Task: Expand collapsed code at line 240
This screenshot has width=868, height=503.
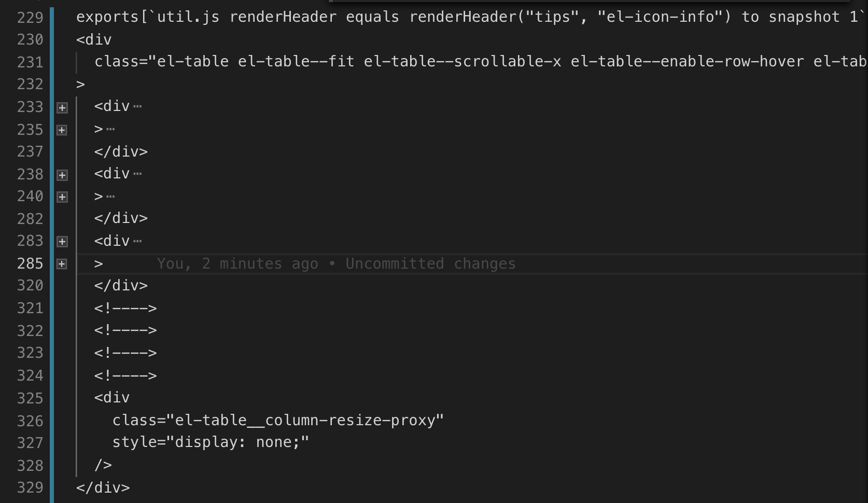Action: pyautogui.click(x=62, y=197)
